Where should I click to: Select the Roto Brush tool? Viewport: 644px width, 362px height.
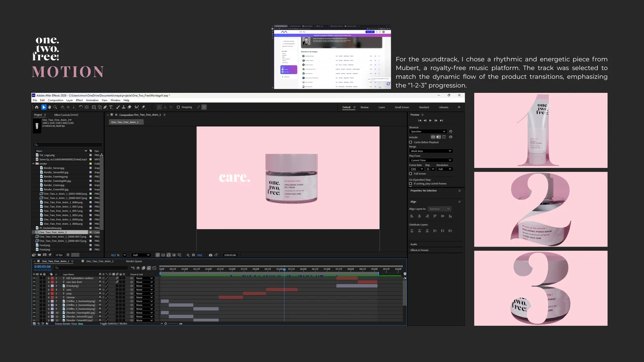tap(137, 107)
